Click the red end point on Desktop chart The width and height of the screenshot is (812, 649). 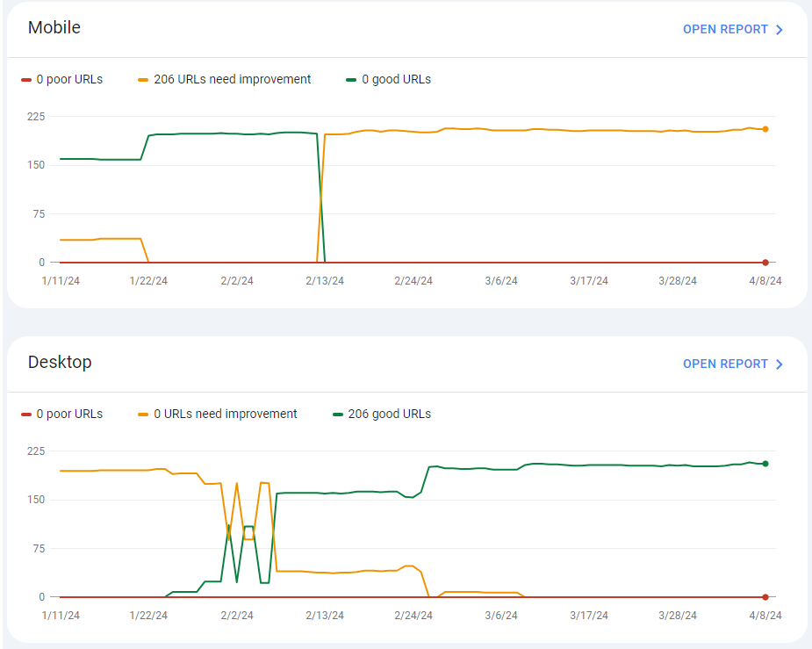pos(765,597)
